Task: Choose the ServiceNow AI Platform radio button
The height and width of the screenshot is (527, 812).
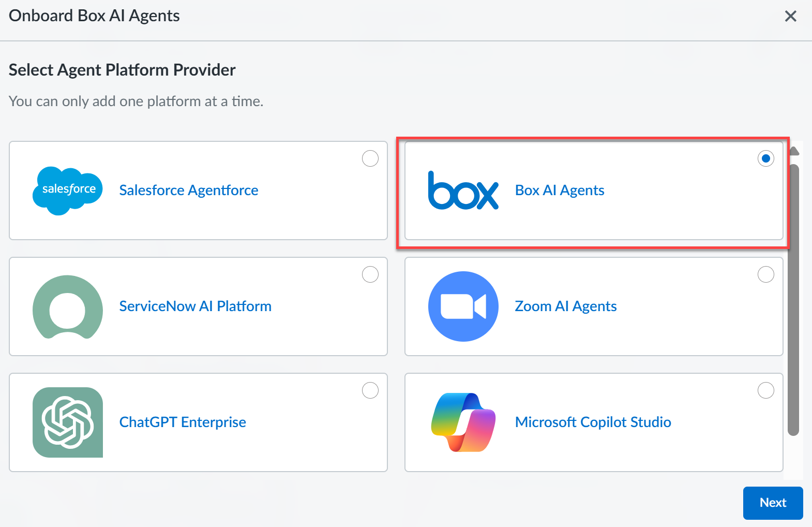Action: tap(370, 274)
